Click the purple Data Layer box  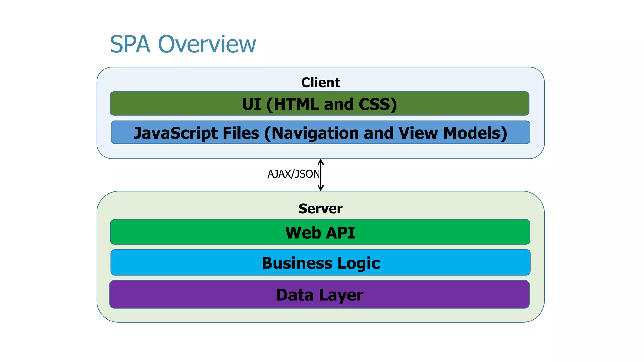coord(319,295)
